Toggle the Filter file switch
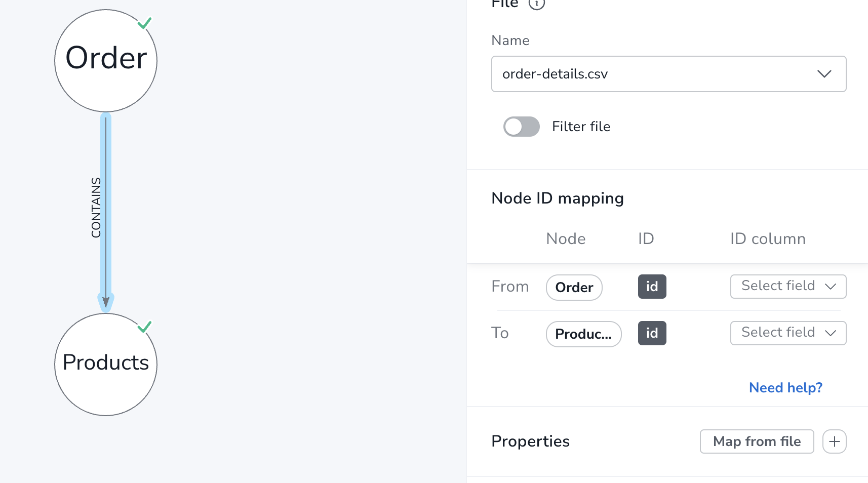The image size is (868, 483). click(x=521, y=127)
